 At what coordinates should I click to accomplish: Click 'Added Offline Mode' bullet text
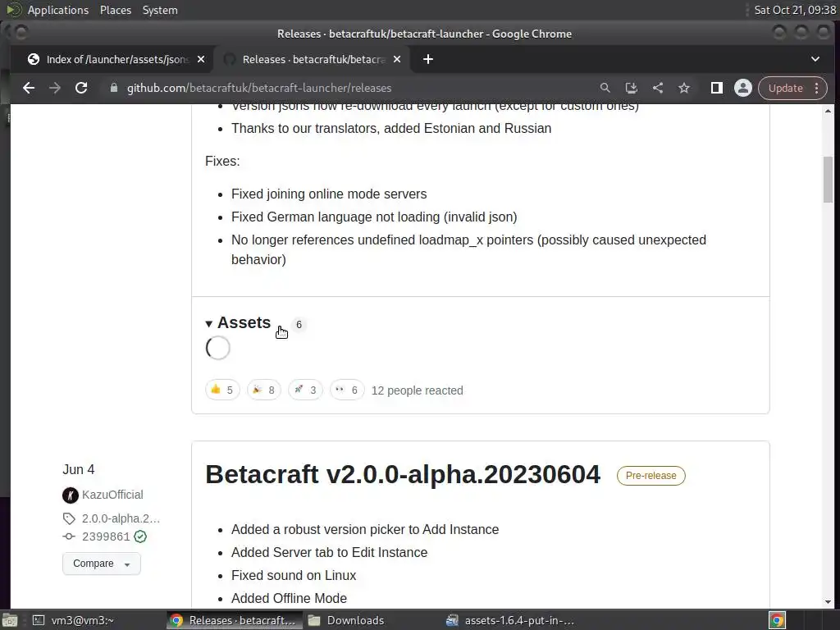point(289,598)
